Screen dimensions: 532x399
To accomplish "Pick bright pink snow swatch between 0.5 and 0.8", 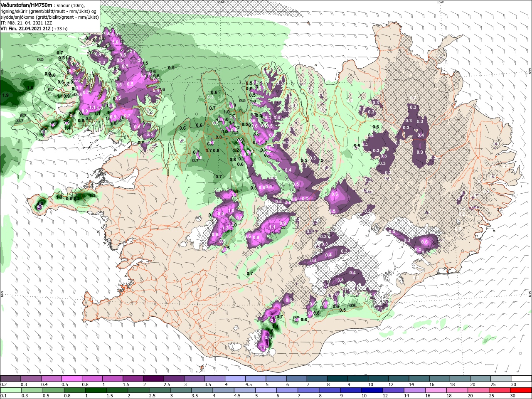I will (x=71, y=378).
